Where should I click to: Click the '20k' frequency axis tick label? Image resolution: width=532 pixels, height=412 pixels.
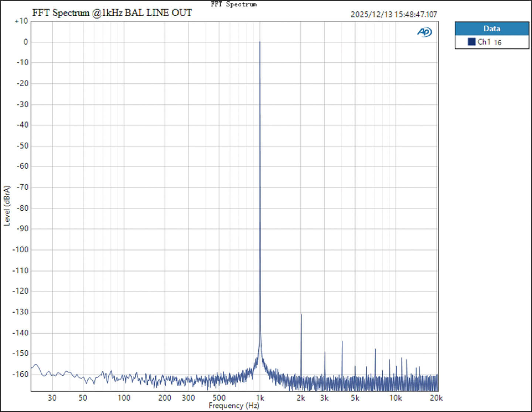[x=436, y=398]
